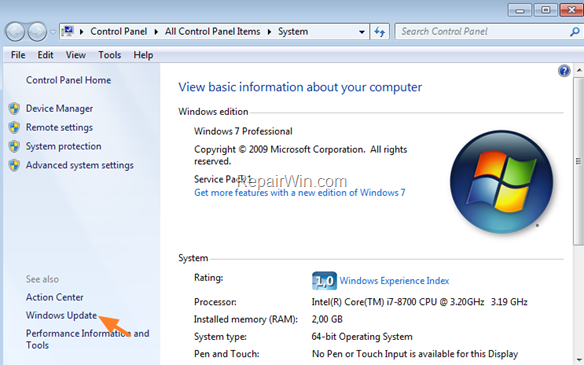Maximize the System window
The height and width of the screenshot is (365, 584).
[x=546, y=10]
